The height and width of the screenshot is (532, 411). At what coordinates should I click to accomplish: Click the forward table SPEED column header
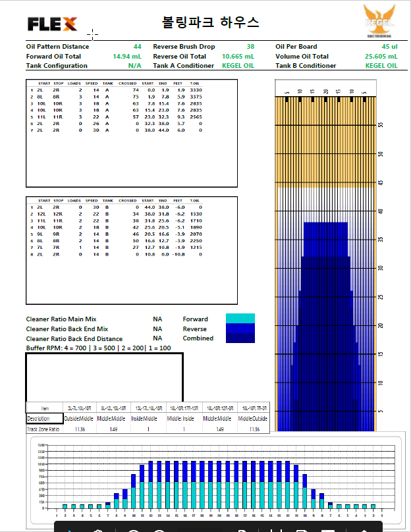pos(92,84)
